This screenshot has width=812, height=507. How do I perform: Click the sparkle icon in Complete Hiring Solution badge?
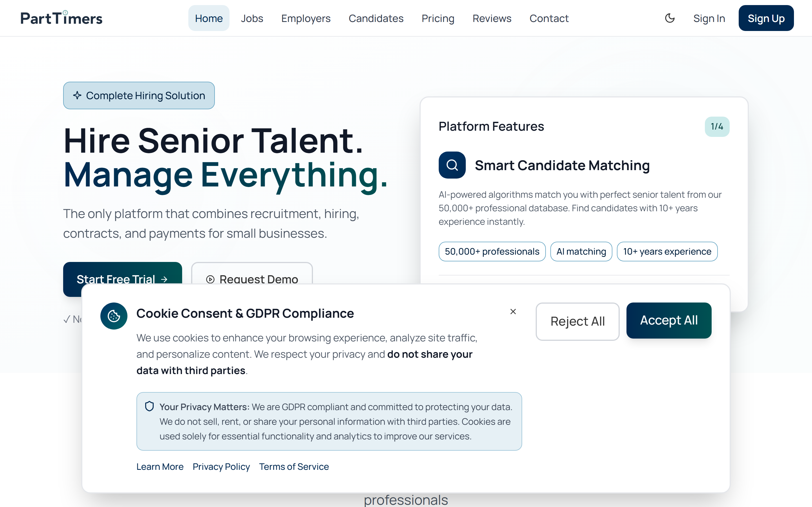pyautogui.click(x=77, y=95)
